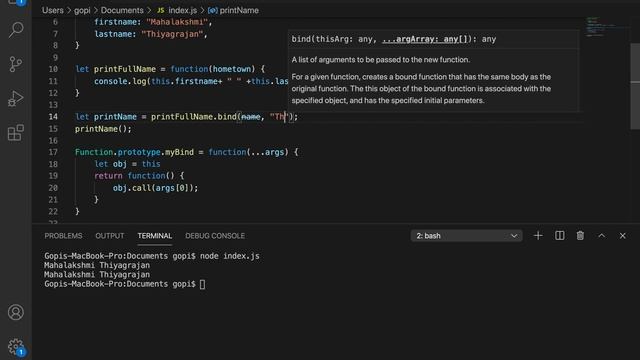Viewport: 640px width, 360px height.
Task: Click 'Documents' breadcrumb segment
Action: pyautogui.click(x=122, y=10)
